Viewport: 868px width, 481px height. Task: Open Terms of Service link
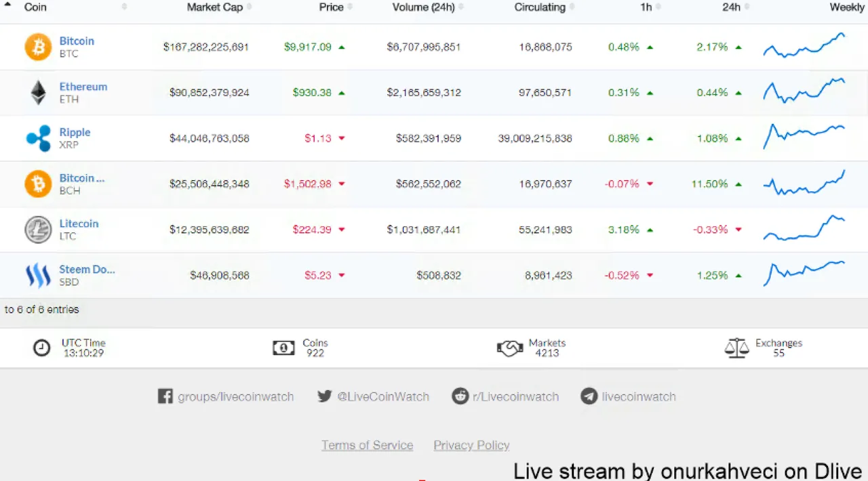(x=367, y=445)
